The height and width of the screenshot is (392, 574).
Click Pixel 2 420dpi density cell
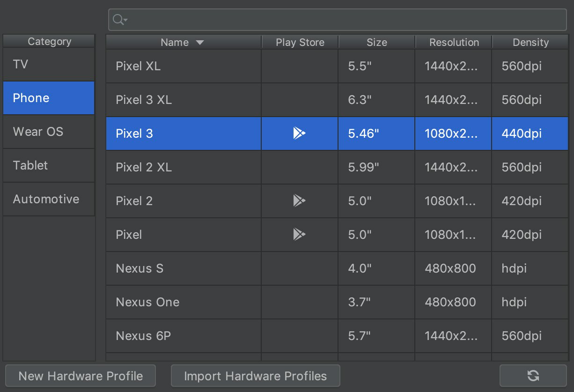530,201
